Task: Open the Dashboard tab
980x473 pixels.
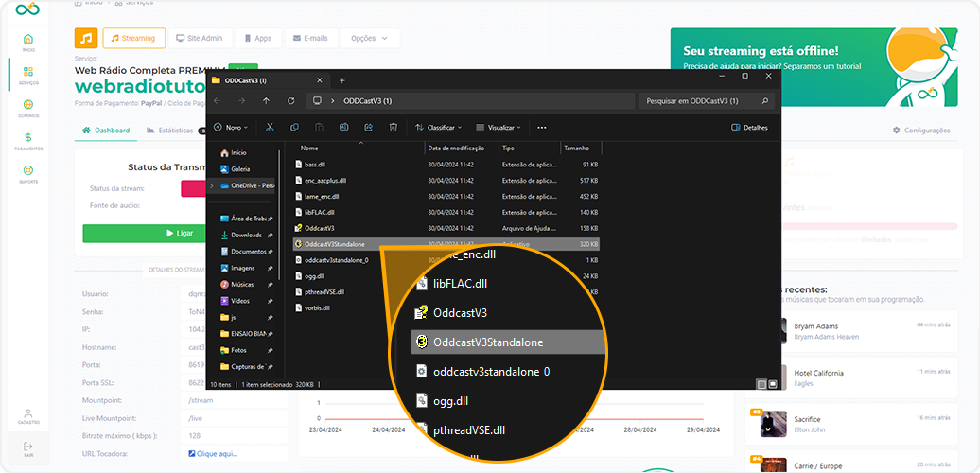Action: [106, 131]
